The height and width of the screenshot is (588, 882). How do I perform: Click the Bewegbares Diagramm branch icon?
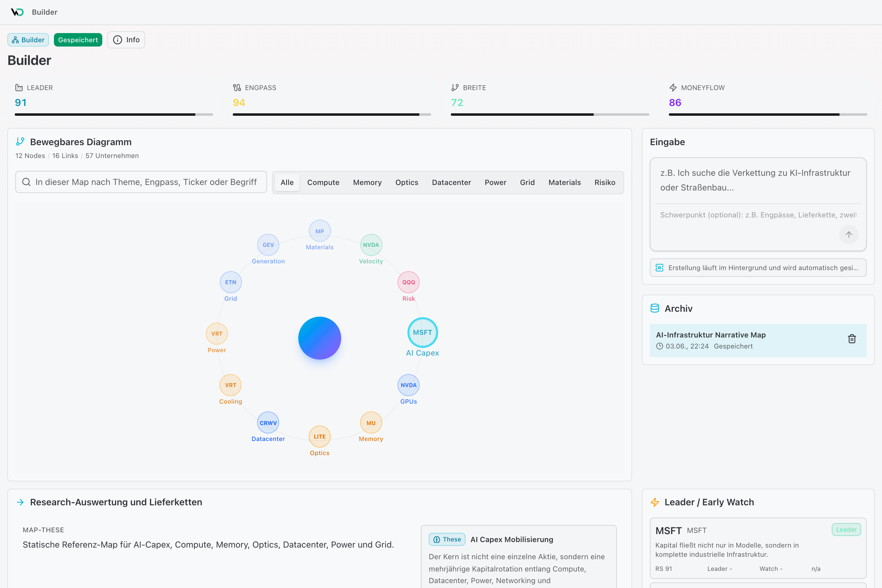20,141
